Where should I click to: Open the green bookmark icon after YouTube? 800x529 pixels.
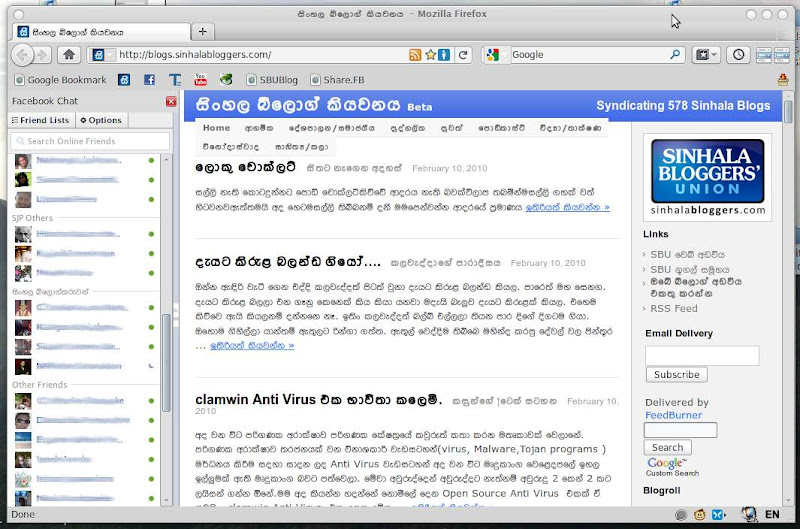pos(226,80)
